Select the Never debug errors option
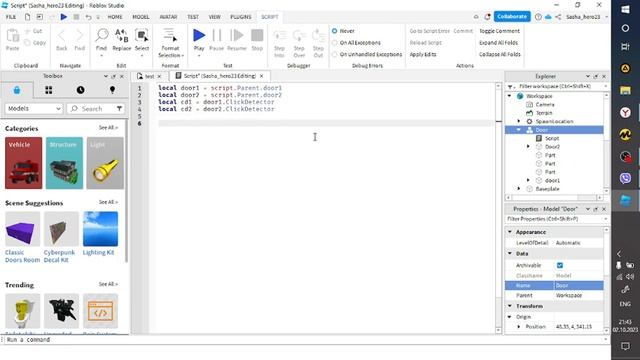This screenshot has width=640, height=360. tap(343, 31)
